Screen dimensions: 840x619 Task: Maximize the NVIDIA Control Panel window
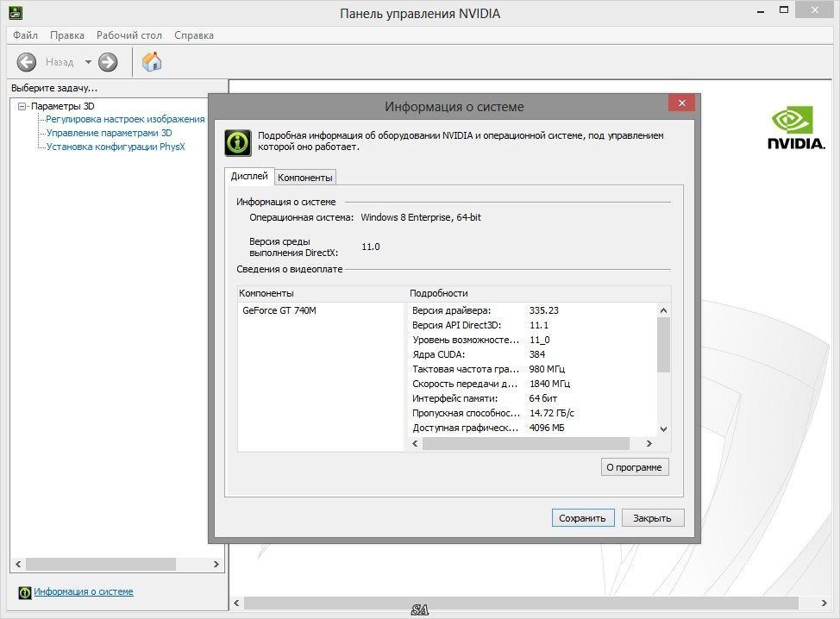click(x=784, y=9)
